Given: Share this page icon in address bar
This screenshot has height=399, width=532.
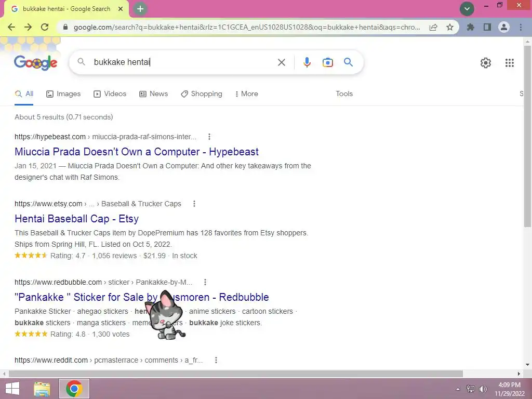Looking at the screenshot, I should (x=433, y=27).
